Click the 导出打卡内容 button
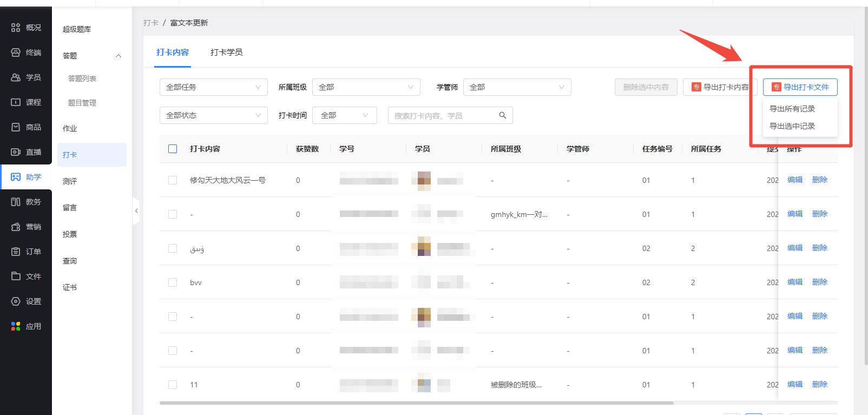This screenshot has height=415, width=868. 720,87
